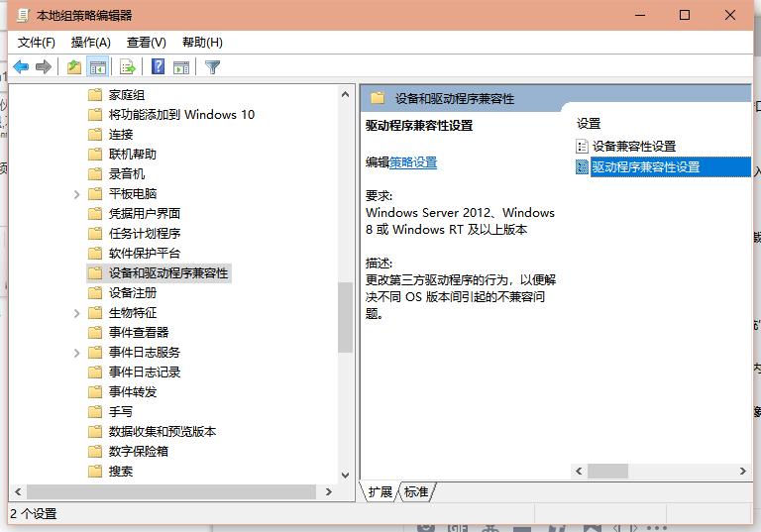Image resolution: width=761 pixels, height=532 pixels.
Task: Select the 事件日志记录 folder
Action: (x=145, y=372)
